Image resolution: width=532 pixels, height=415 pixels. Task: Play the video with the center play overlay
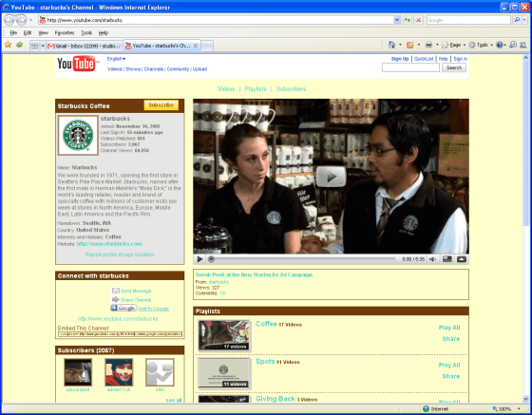[x=331, y=177]
